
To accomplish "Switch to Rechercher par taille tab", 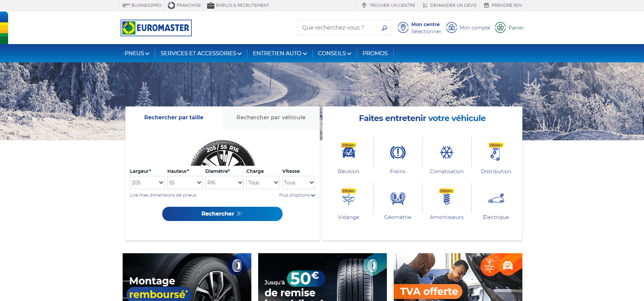I will (x=174, y=118).
